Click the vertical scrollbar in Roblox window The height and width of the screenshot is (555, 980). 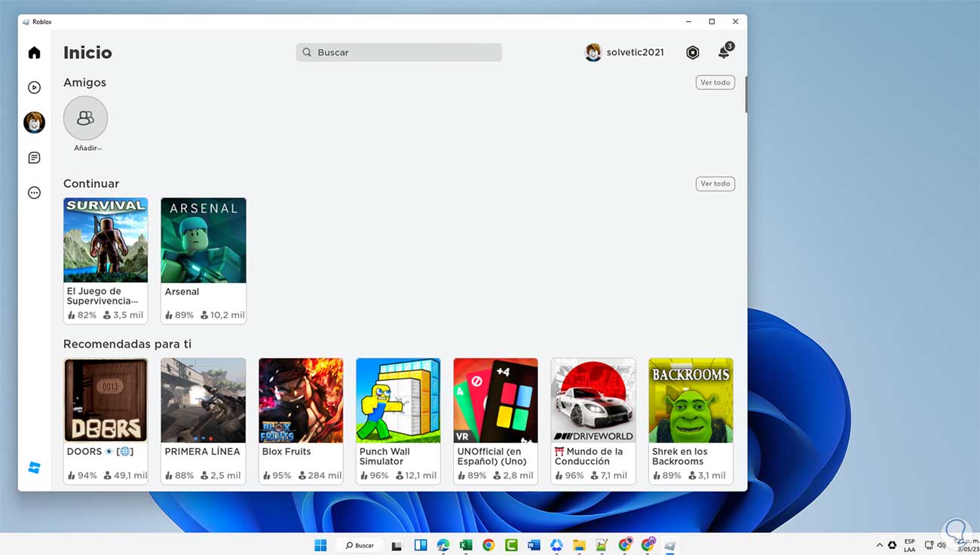(746, 94)
